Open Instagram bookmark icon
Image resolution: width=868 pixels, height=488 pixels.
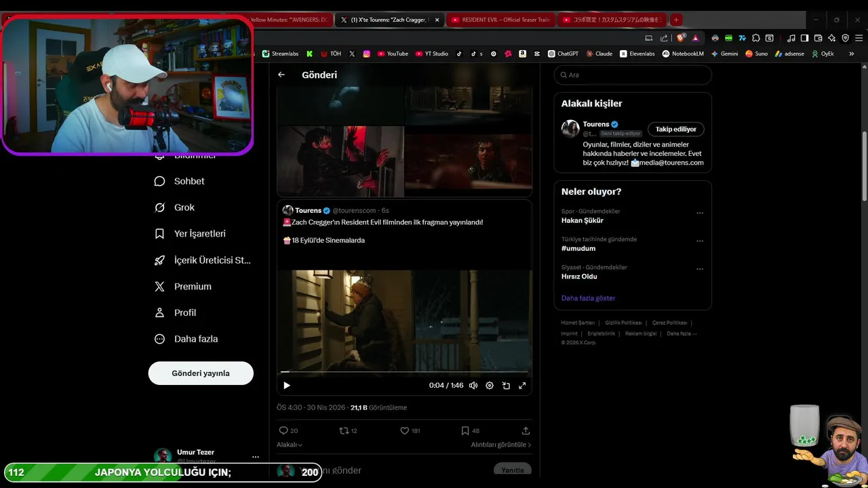(367, 54)
